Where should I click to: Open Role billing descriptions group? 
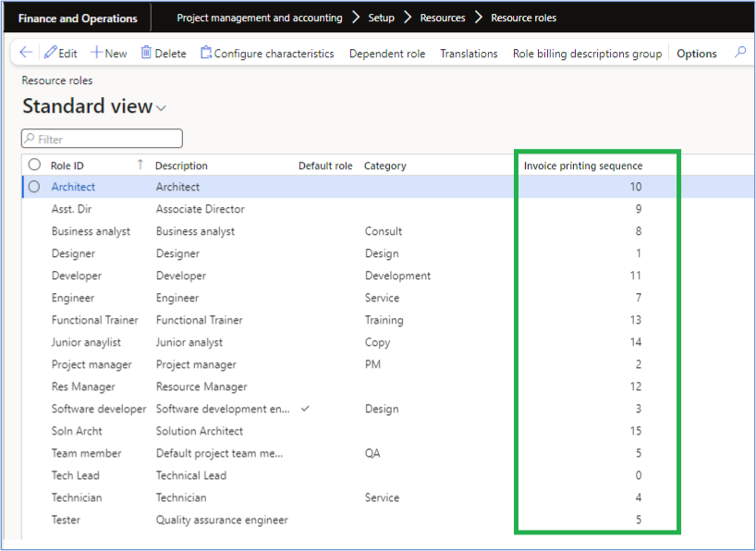coord(587,54)
